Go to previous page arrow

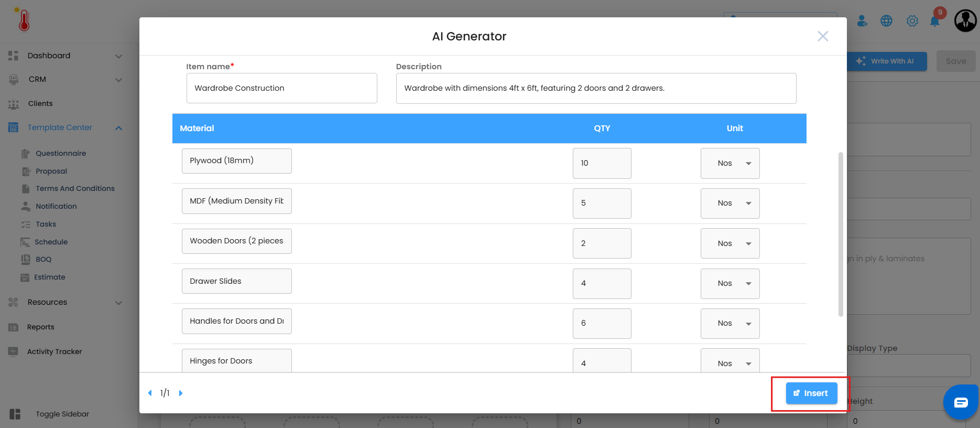pos(150,393)
